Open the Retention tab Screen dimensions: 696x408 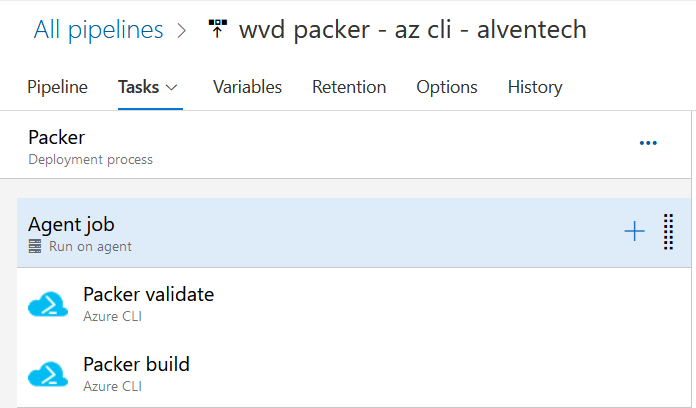click(349, 87)
